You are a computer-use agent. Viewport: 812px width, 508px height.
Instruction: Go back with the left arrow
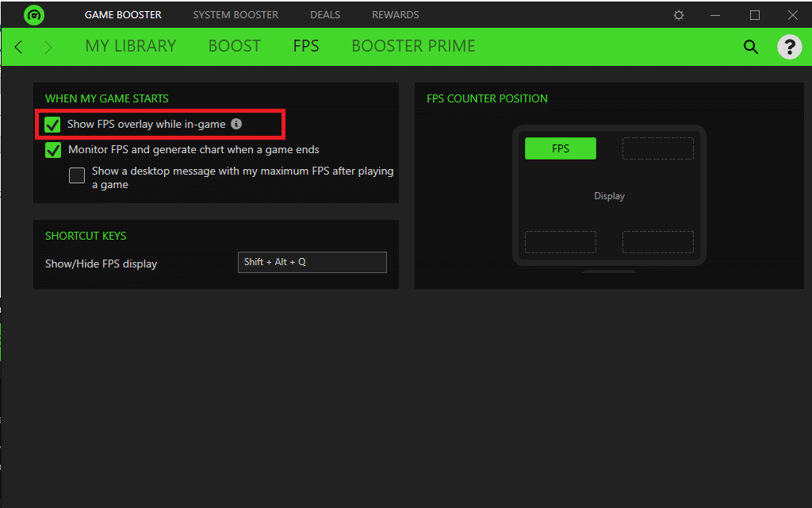click(19, 47)
